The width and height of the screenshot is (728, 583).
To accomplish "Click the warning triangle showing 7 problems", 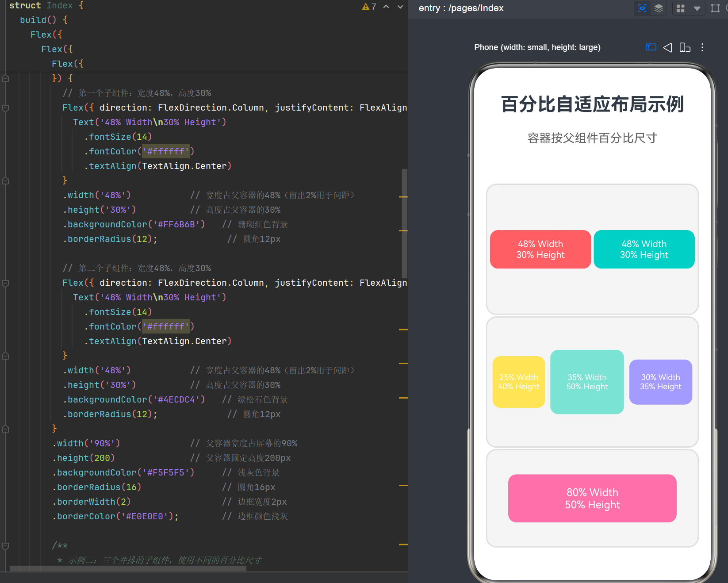I will pos(365,7).
